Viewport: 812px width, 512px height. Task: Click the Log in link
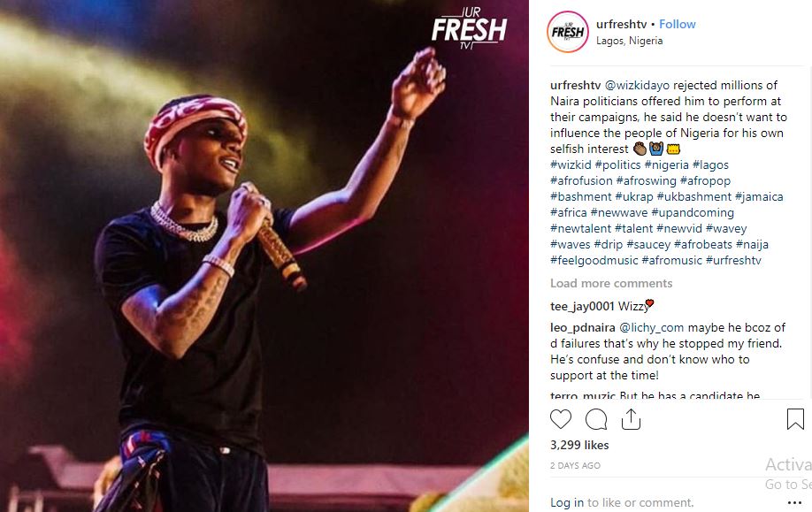(566, 502)
